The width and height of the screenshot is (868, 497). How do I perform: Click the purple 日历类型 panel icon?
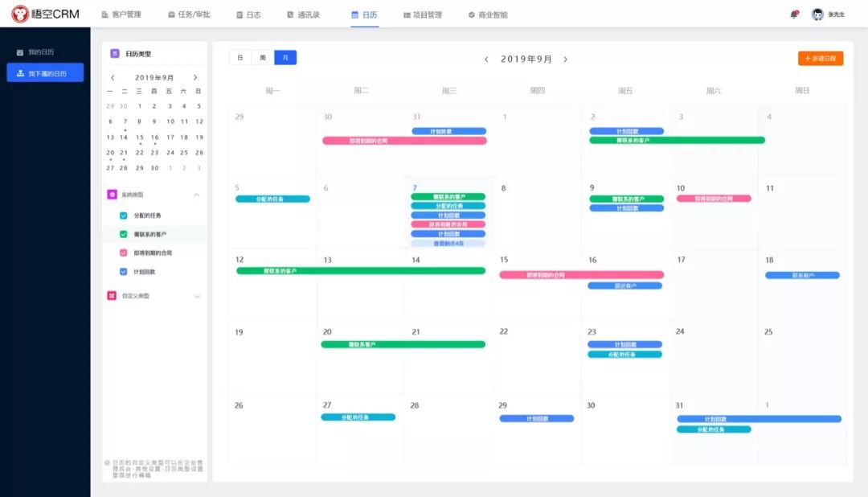click(x=115, y=53)
